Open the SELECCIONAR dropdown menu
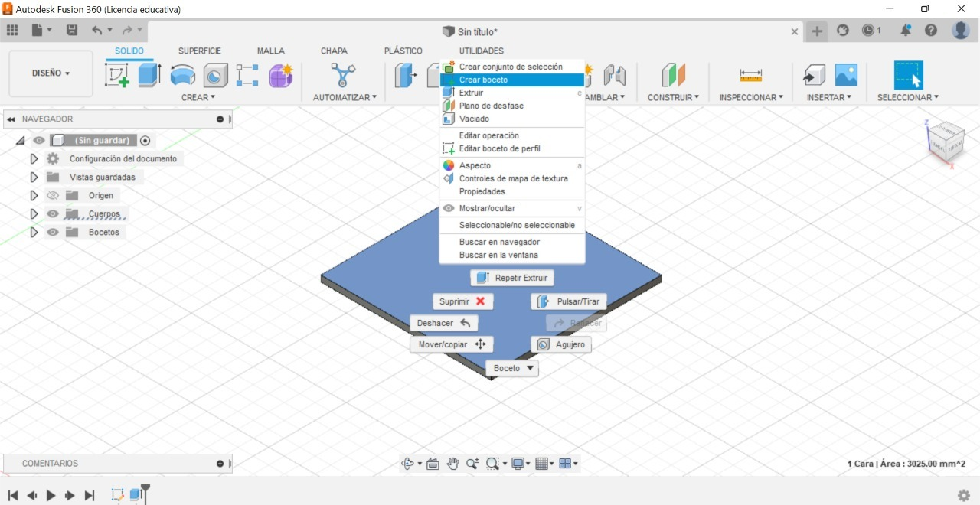Image resolution: width=980 pixels, height=505 pixels. [x=908, y=97]
